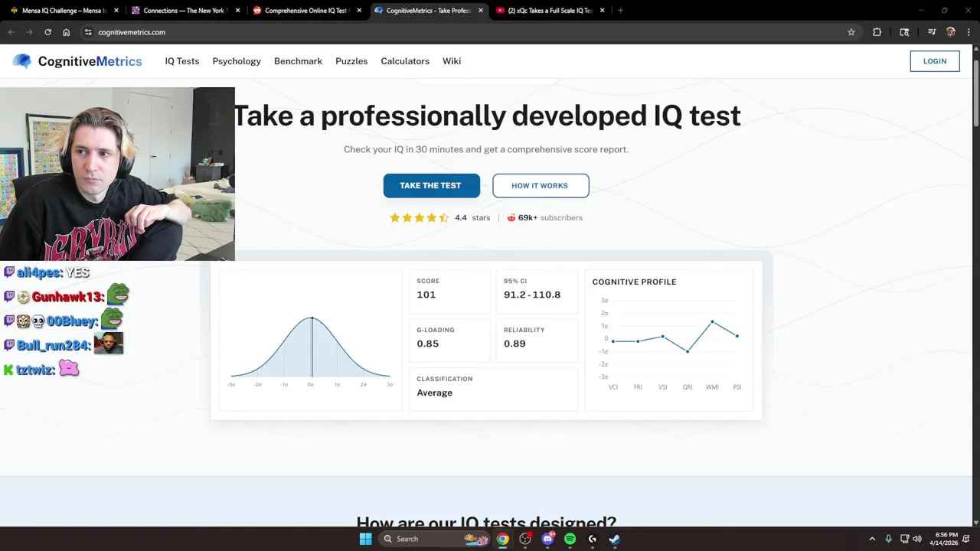
Task: Click the Reddit icon beside subscribers
Action: tap(511, 218)
